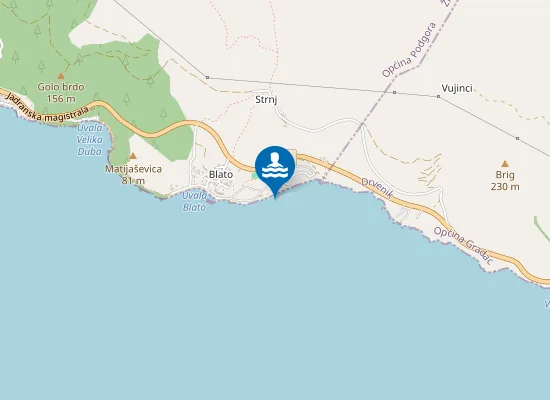The width and height of the screenshot is (550, 400).
Task: Click the Matijaševica 81 m elevation label
Action: click(x=133, y=175)
